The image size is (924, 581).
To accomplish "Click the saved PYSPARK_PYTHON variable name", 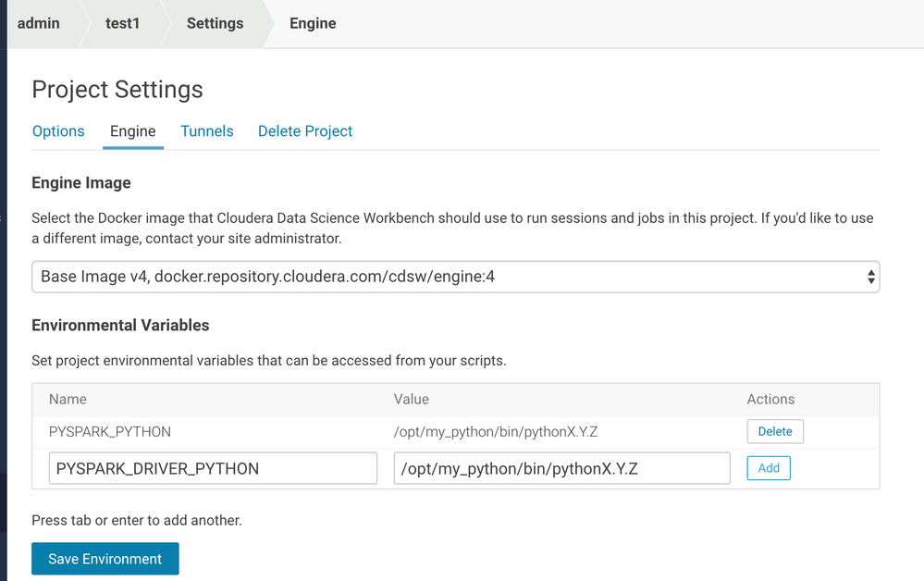I will (x=110, y=431).
